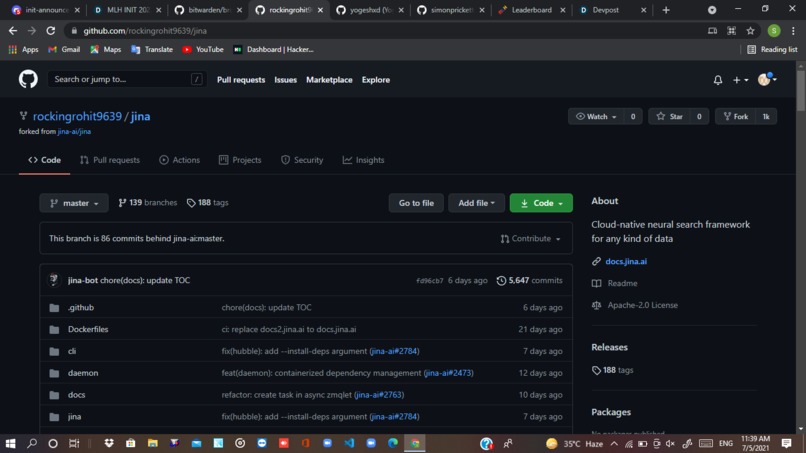Open the Reading list
The height and width of the screenshot is (453, 806).
click(772, 49)
